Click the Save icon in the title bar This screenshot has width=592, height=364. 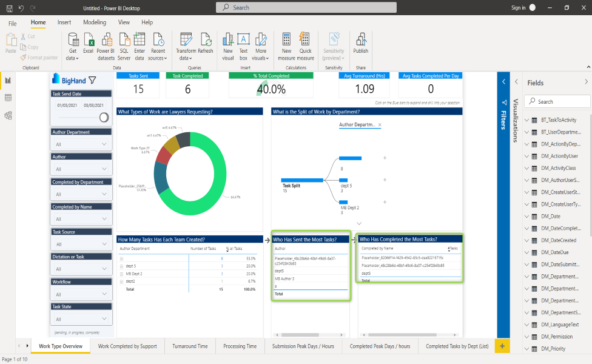pos(10,8)
